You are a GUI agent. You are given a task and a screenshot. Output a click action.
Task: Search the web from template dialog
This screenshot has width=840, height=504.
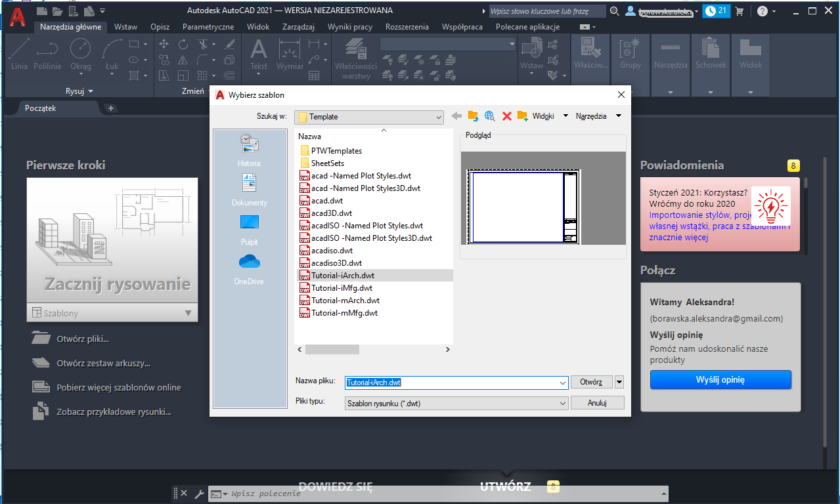pyautogui.click(x=490, y=116)
